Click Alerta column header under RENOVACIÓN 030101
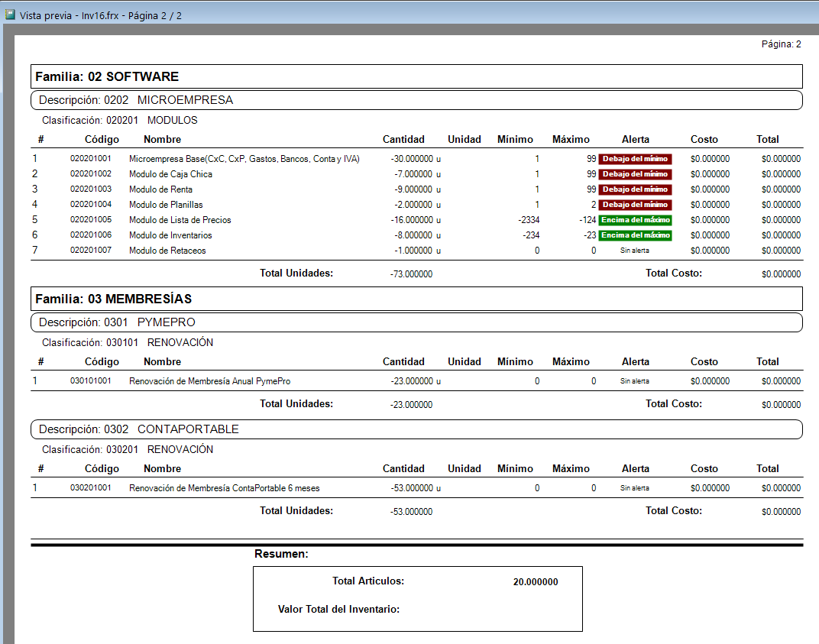Viewport: 819px width, 644px height. coord(635,361)
